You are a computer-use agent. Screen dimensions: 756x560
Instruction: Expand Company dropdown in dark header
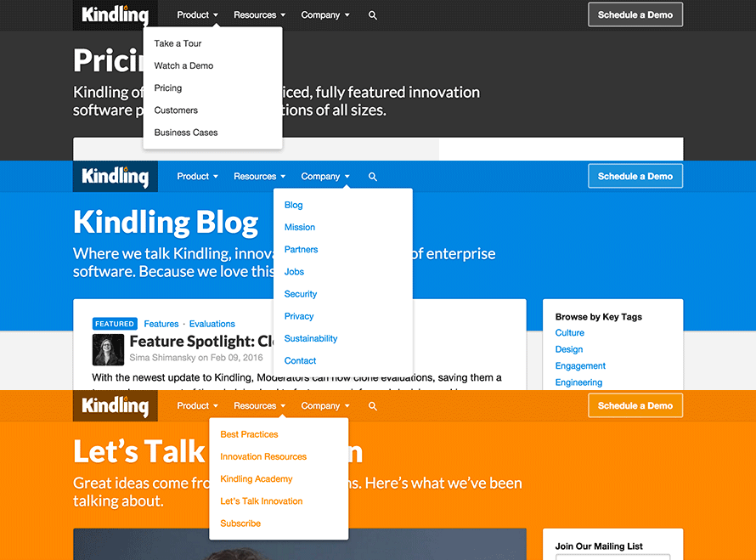click(325, 15)
